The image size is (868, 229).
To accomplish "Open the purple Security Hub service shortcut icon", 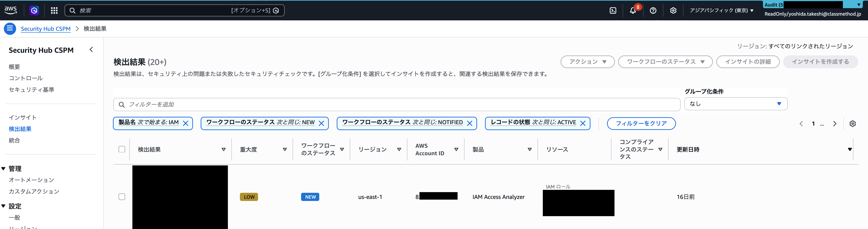I will (x=34, y=10).
